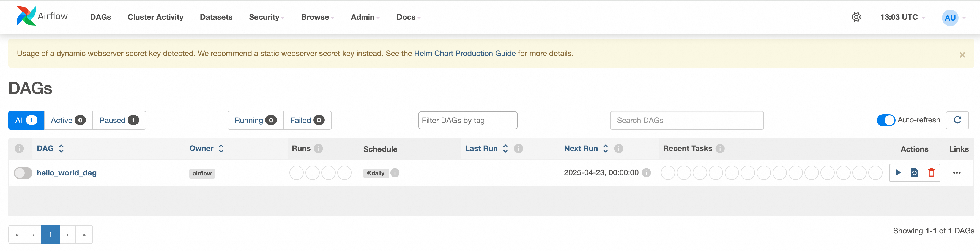980x251 pixels.
Task: Open the Browse dropdown menu
Action: [317, 17]
